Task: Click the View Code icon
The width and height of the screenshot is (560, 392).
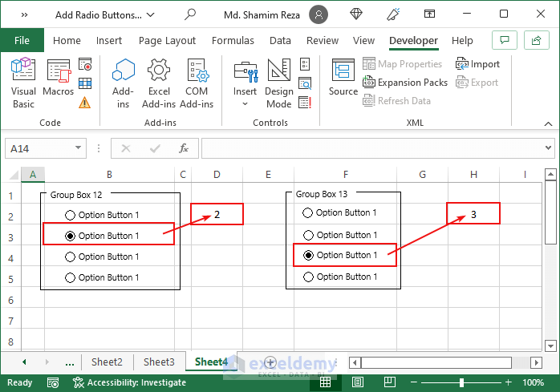Action: (305, 83)
